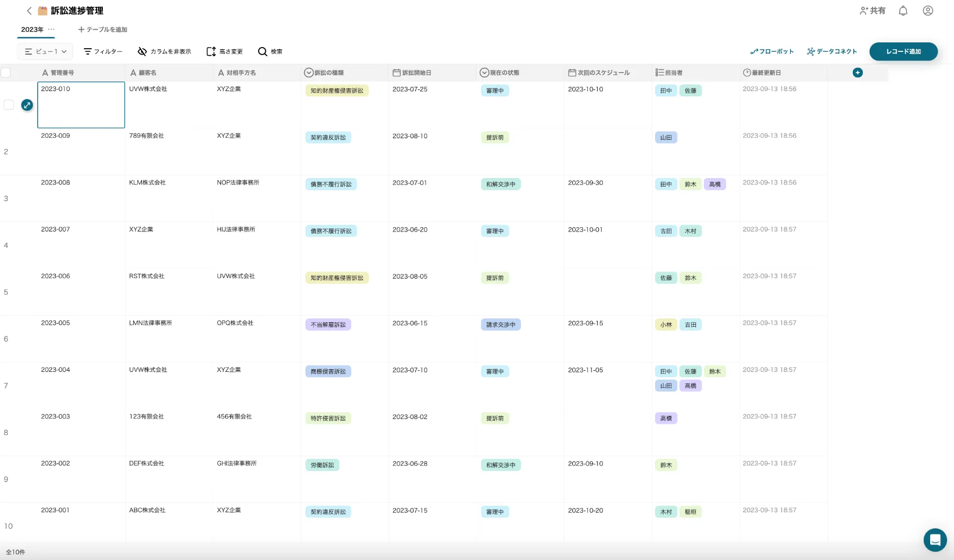The height and width of the screenshot is (560, 954).
Task: Click the 管理番号 column header
Action: (81, 73)
